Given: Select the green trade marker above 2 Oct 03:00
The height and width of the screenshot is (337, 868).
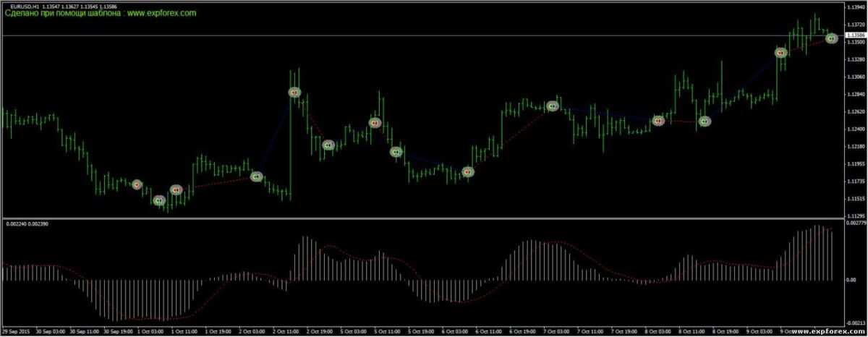Looking at the screenshot, I should (x=256, y=176).
